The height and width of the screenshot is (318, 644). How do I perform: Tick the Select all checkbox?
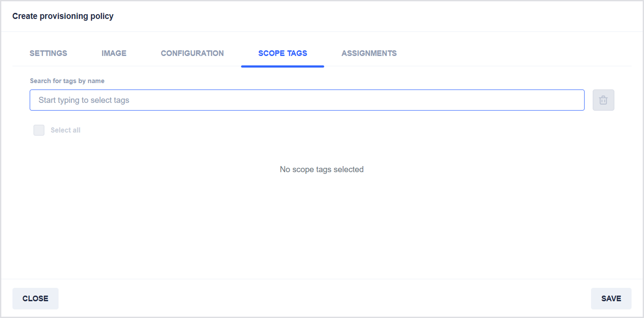pos(39,130)
